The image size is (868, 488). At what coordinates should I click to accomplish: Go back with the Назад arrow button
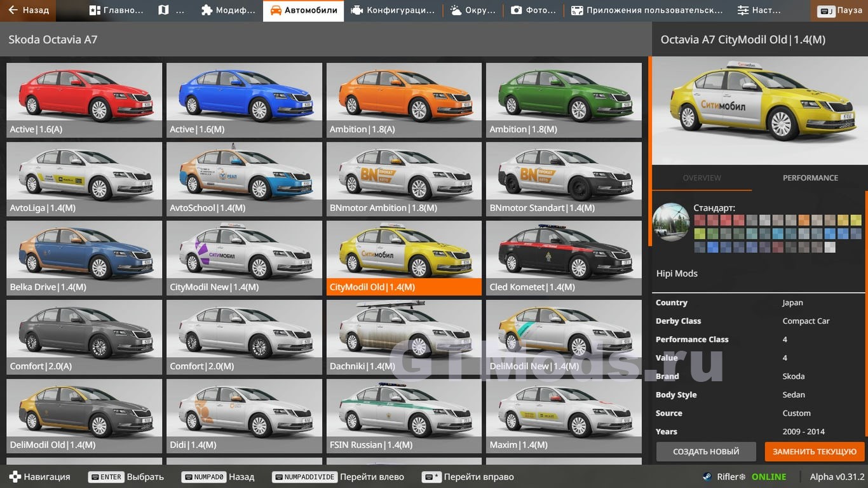click(28, 10)
